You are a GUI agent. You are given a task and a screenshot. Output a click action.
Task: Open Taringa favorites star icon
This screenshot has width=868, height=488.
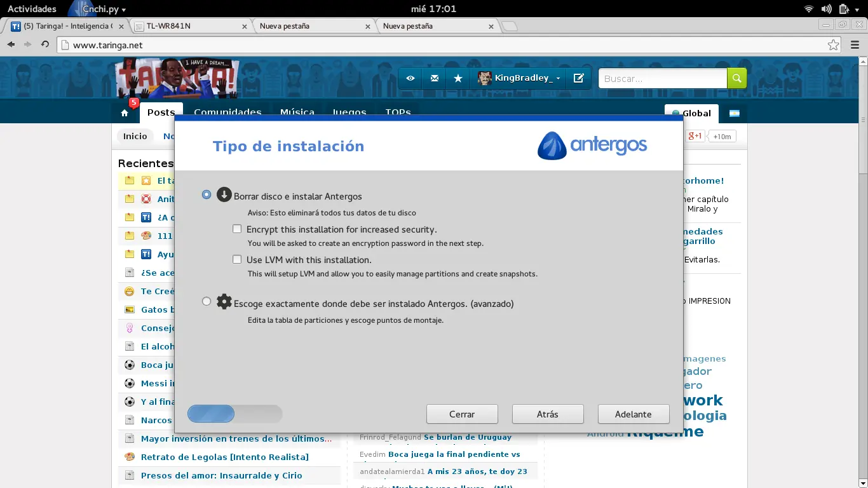(458, 78)
